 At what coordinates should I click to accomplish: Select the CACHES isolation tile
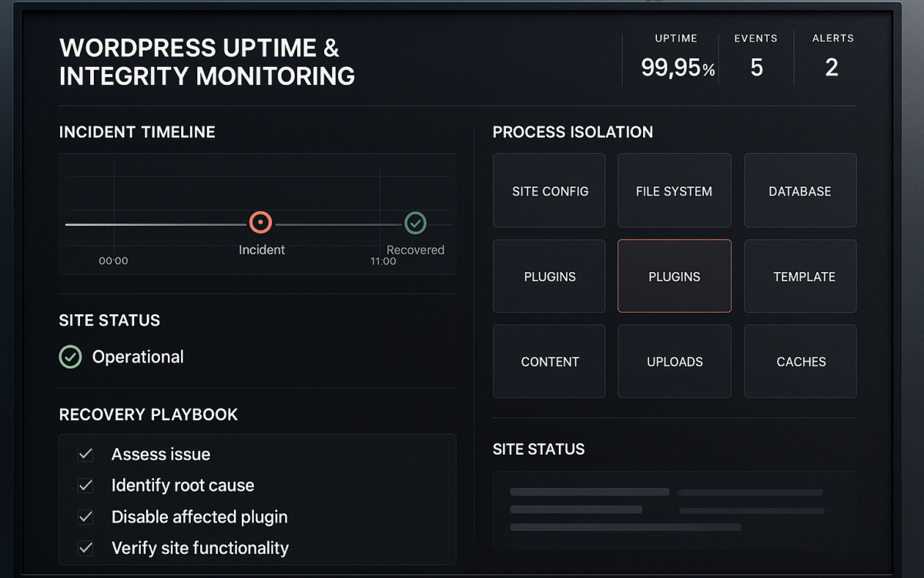click(x=800, y=361)
